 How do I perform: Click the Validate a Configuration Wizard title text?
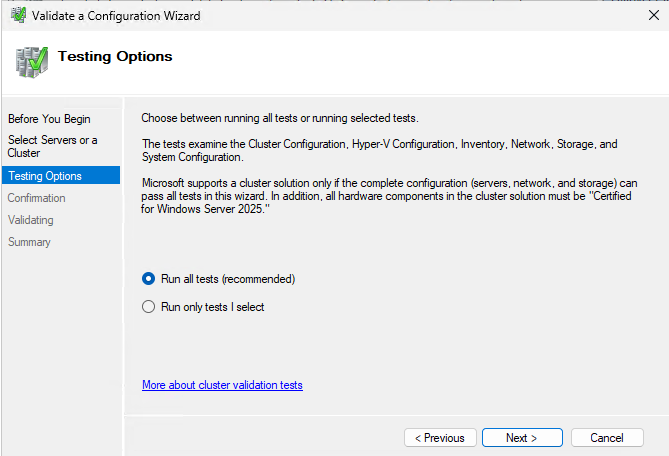click(x=116, y=16)
